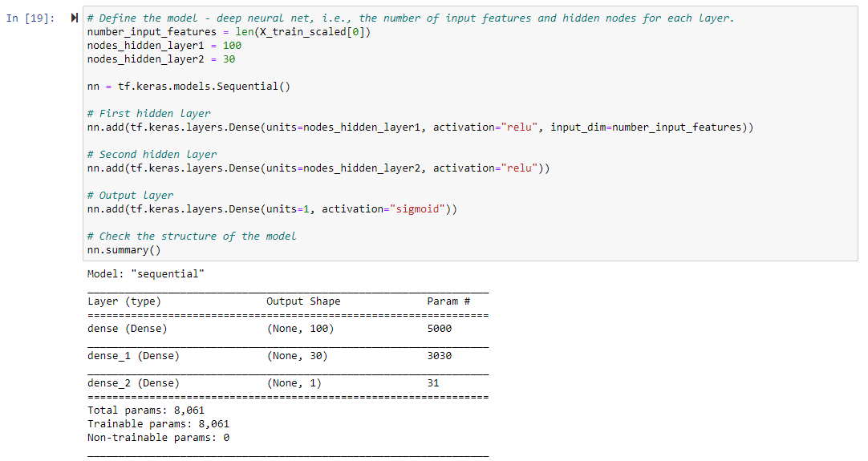This screenshot has height=461, width=868.
Task: Click the 'Output Shape' column header
Action: click(303, 301)
